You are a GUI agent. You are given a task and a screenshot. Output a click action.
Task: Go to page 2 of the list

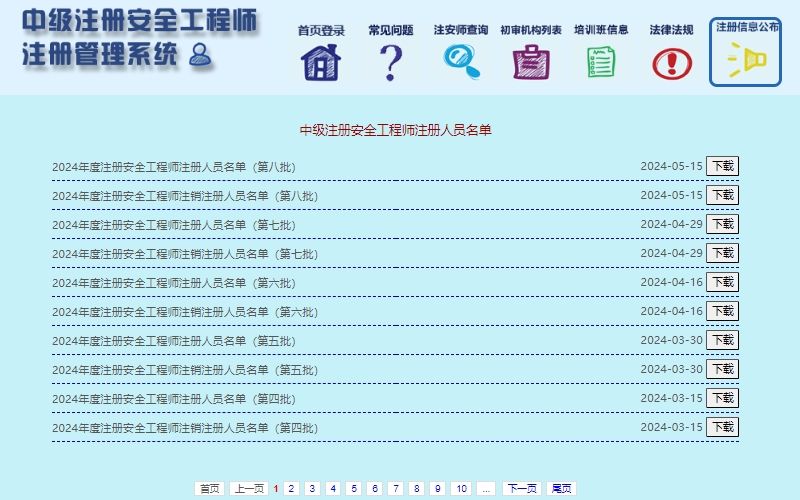[291, 489]
